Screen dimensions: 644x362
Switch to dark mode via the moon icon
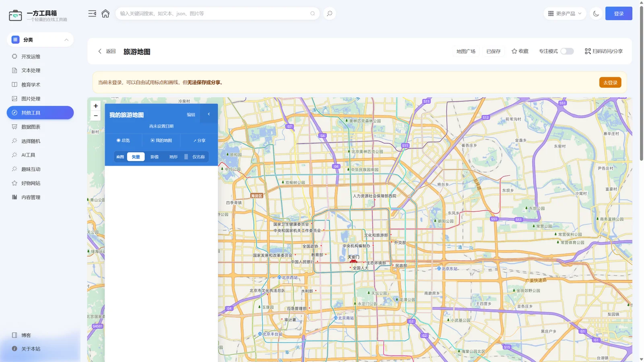[596, 13]
